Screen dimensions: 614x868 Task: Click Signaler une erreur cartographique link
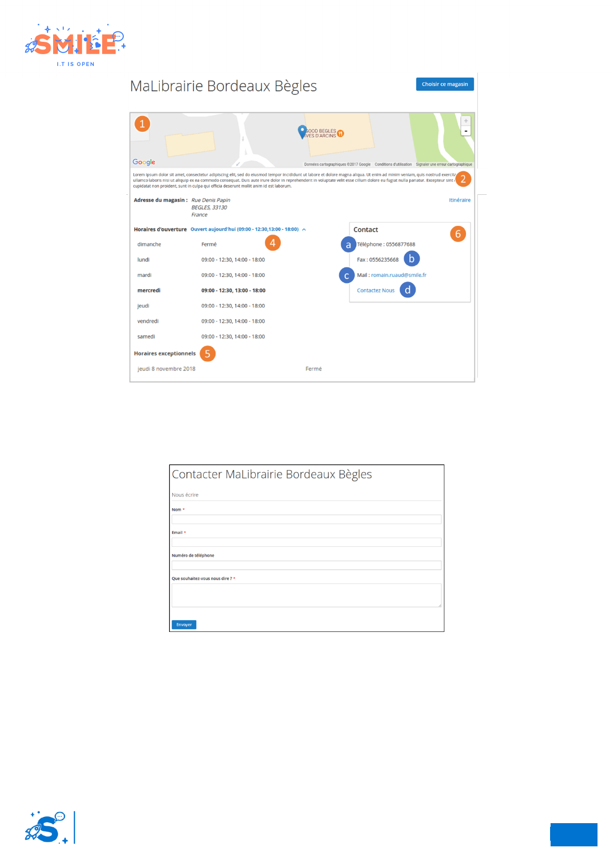444,164
